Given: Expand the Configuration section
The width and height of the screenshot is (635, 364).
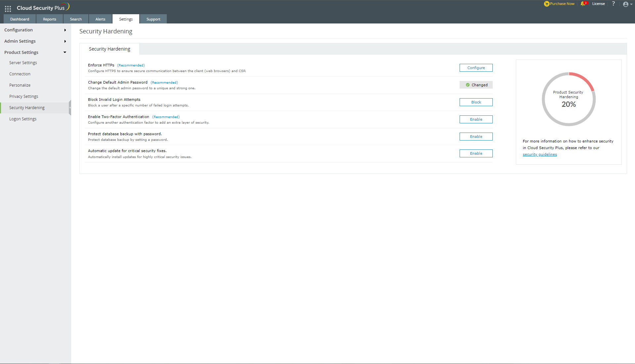Looking at the screenshot, I should coord(35,30).
